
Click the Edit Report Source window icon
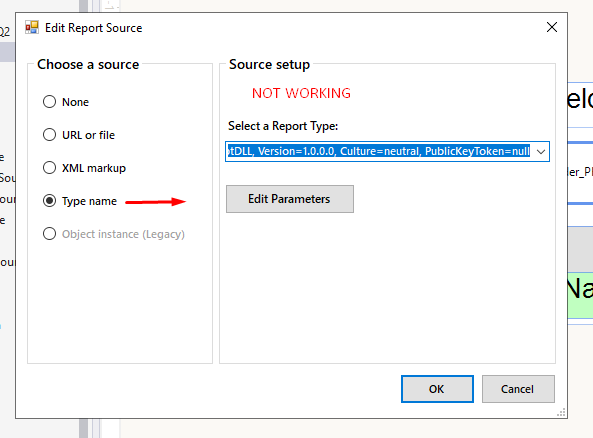pos(32,28)
